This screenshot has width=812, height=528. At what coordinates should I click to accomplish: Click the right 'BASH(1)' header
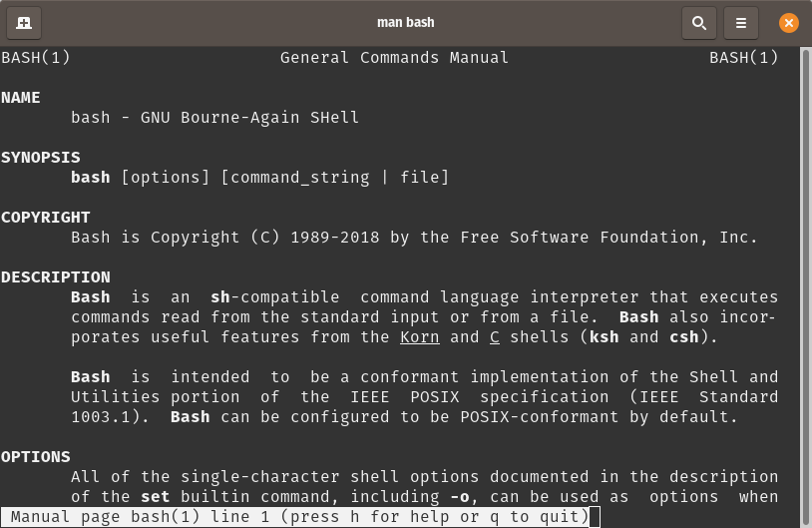point(744,58)
